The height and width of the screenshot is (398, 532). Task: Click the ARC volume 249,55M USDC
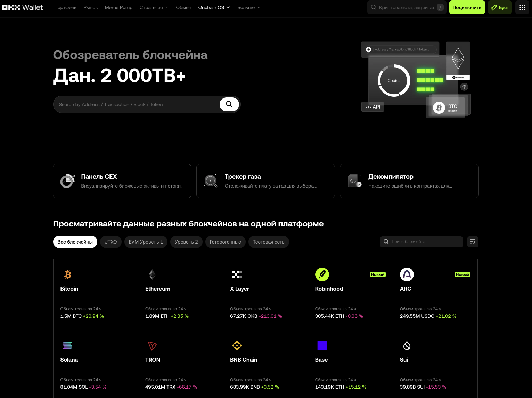417,316
